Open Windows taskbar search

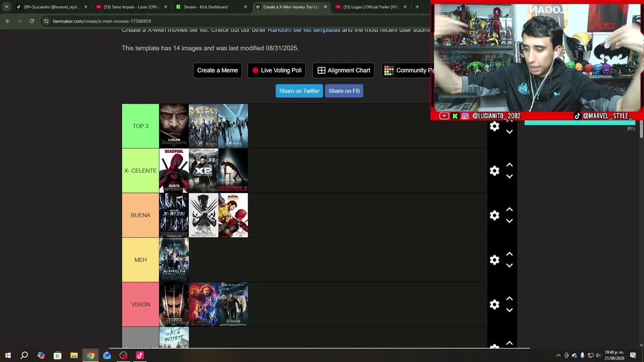(24, 355)
